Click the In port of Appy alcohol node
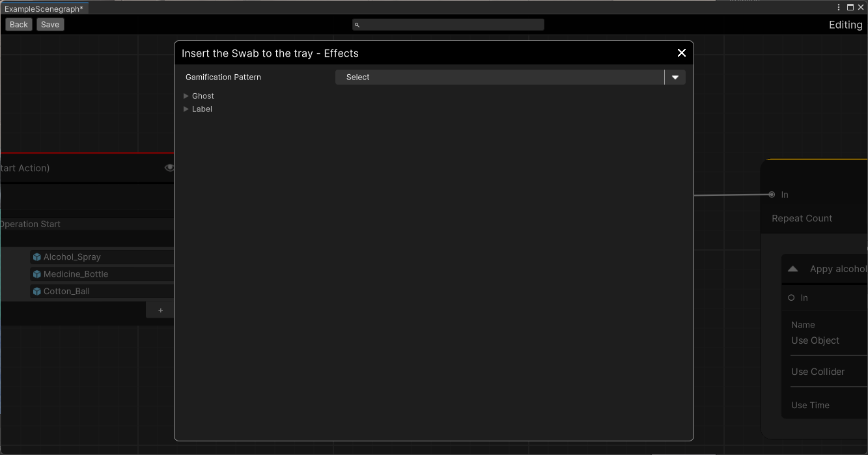 coord(791,297)
